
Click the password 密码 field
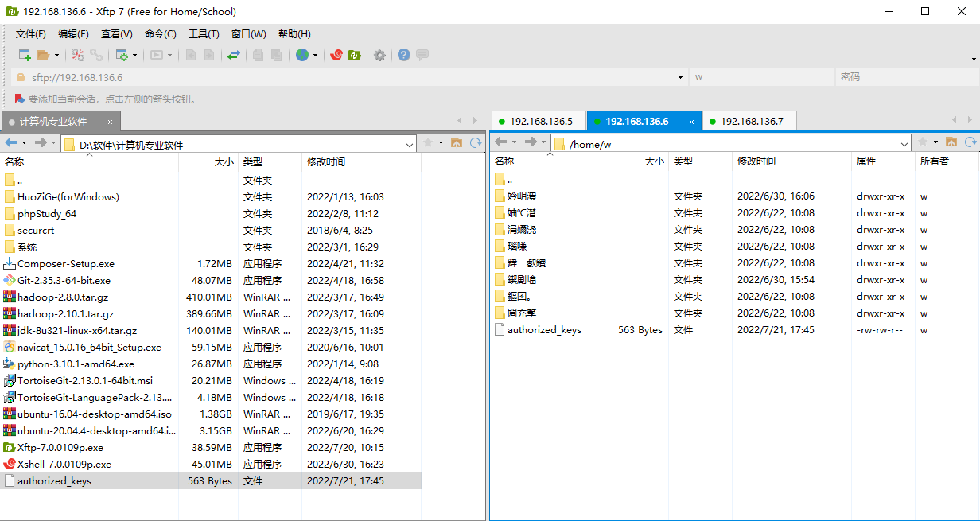point(907,77)
